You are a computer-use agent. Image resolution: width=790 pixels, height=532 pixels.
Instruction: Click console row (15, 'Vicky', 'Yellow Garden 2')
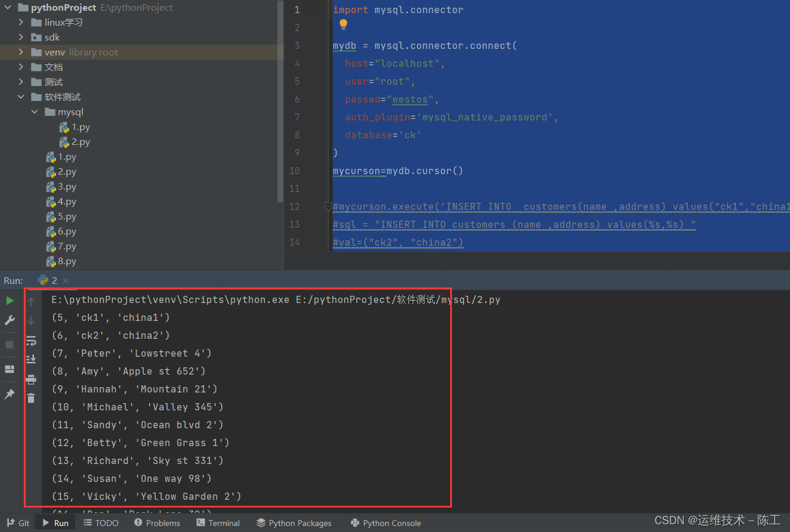(x=147, y=497)
